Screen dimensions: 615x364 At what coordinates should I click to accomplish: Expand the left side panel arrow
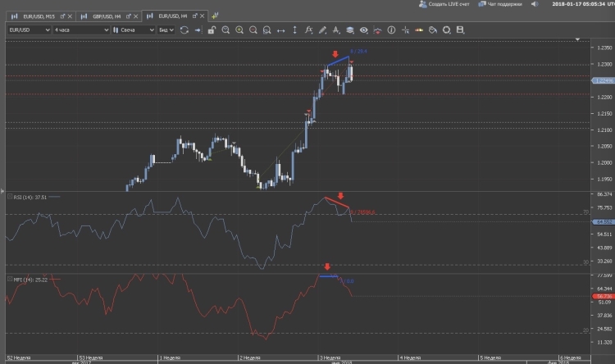click(2, 191)
